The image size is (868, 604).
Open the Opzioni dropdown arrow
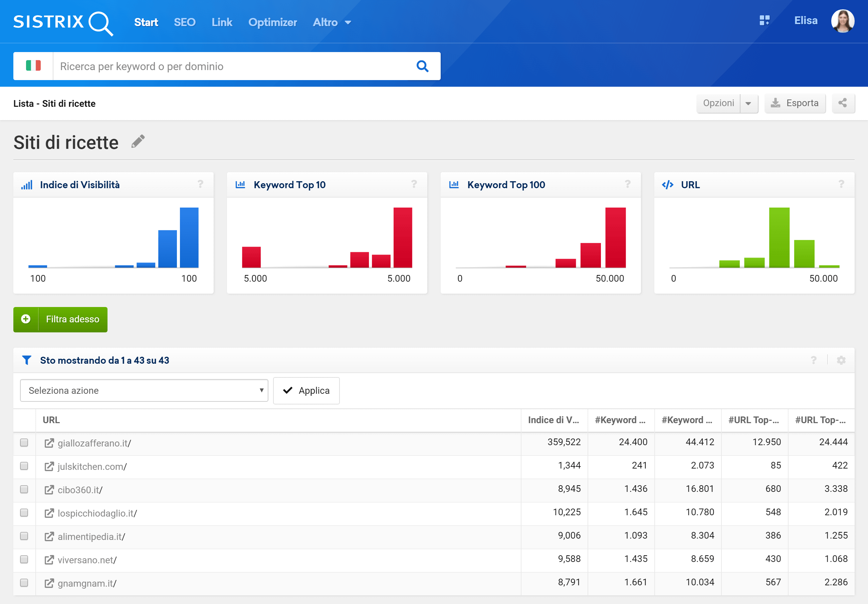748,103
